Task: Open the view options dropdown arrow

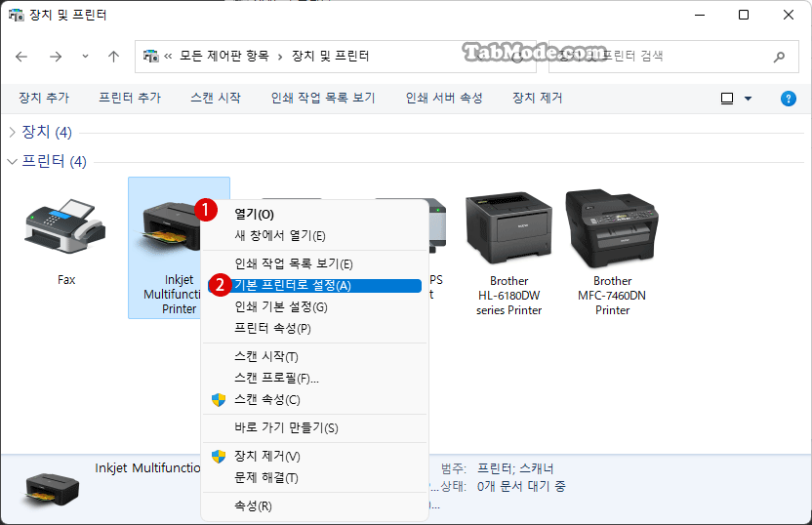Action: 748,99
